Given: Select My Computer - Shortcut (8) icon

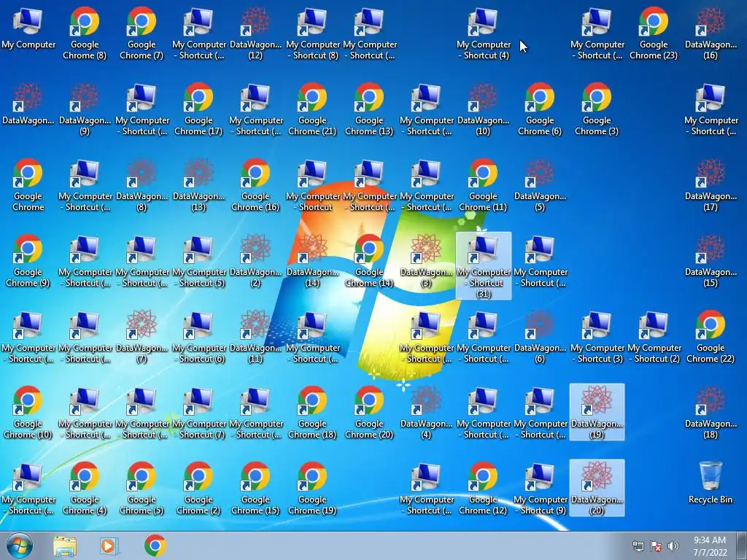Looking at the screenshot, I should click(x=312, y=34).
